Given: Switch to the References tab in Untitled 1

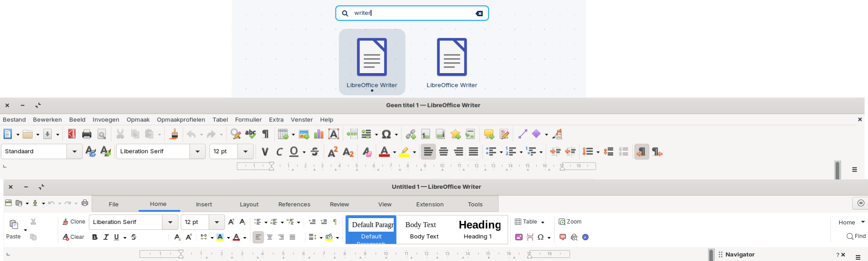Looking at the screenshot, I should pos(294,204).
